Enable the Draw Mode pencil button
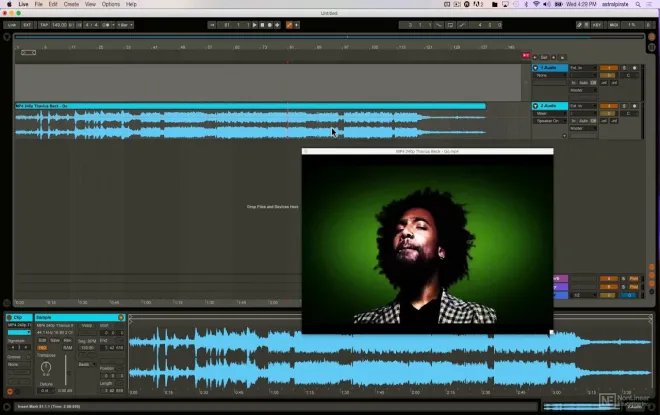The width and height of the screenshot is (660, 415). (x=579, y=25)
